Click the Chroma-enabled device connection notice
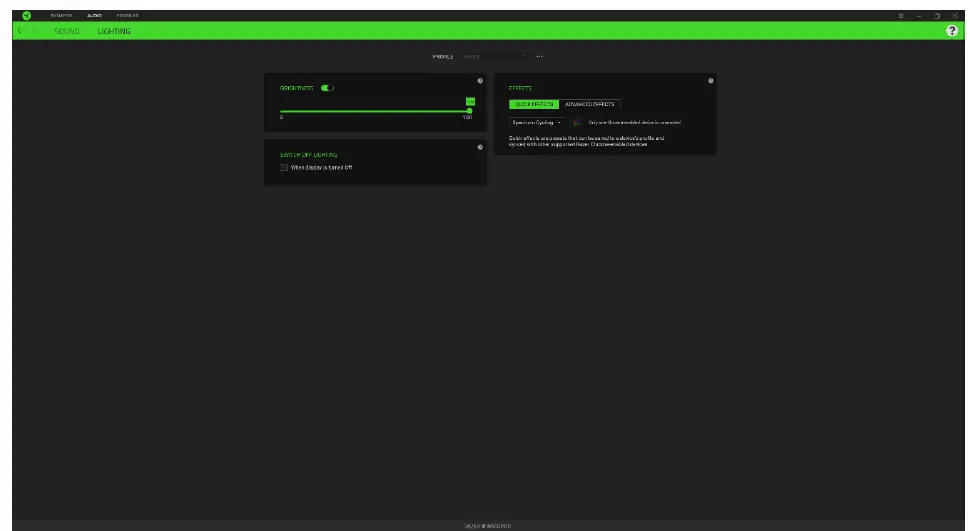Viewport: 970px width, 531px height. [x=635, y=123]
